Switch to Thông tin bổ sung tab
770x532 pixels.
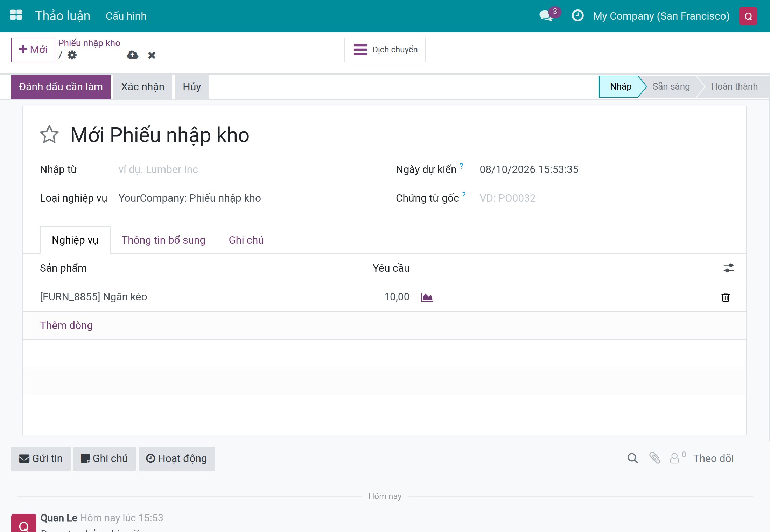pyautogui.click(x=163, y=240)
